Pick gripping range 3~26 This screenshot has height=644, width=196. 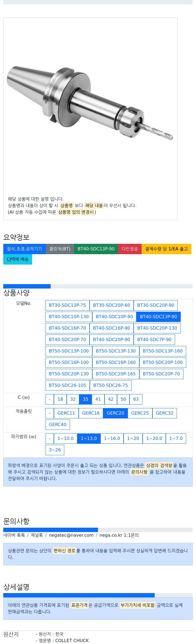coord(55,450)
